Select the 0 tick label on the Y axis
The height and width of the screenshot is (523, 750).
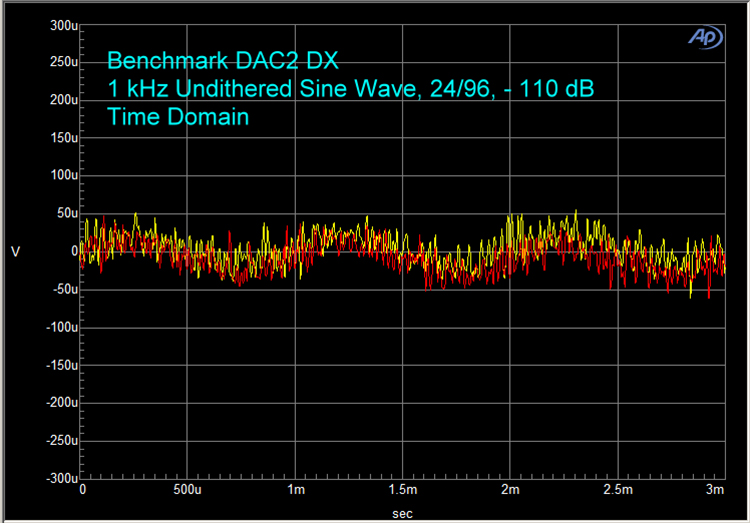[x=72, y=251]
